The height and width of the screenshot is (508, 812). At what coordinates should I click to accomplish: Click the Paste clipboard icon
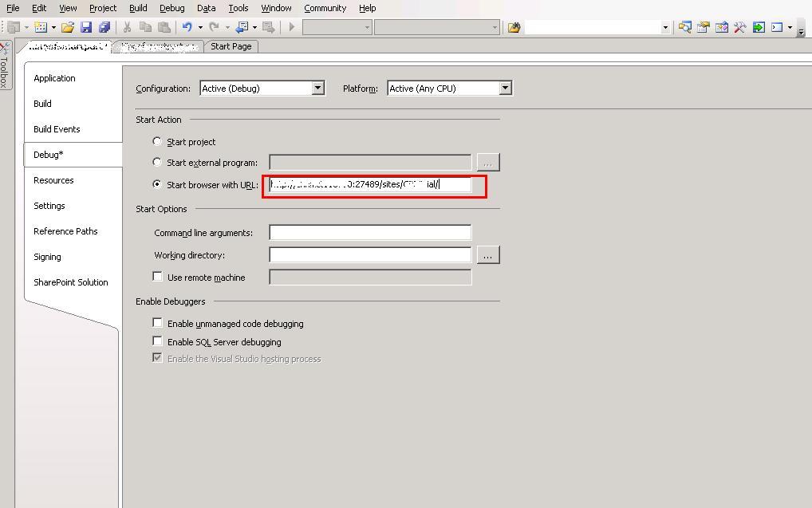tap(164, 27)
